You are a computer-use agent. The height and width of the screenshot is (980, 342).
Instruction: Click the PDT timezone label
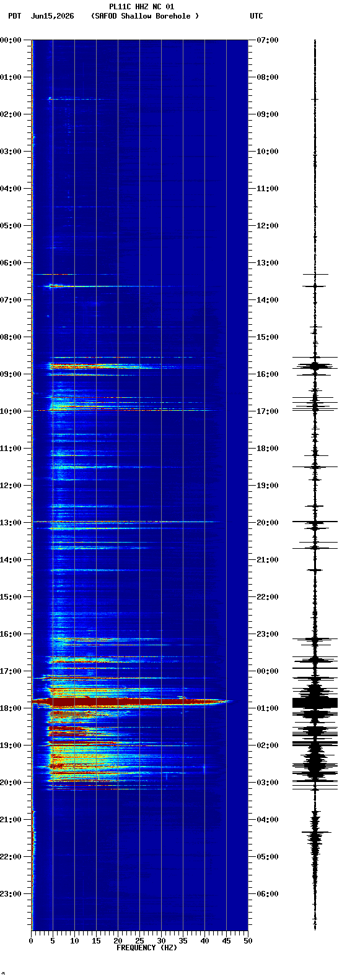pos(14,16)
